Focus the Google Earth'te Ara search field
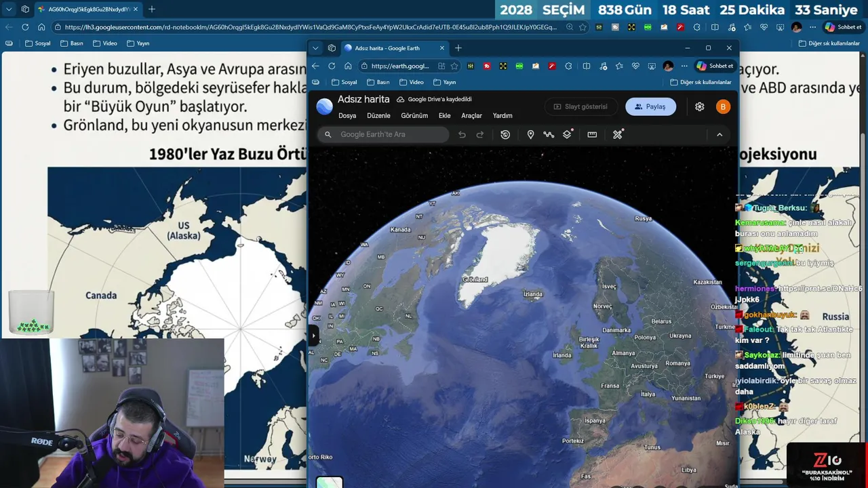Image resolution: width=868 pixels, height=488 pixels. [384, 134]
